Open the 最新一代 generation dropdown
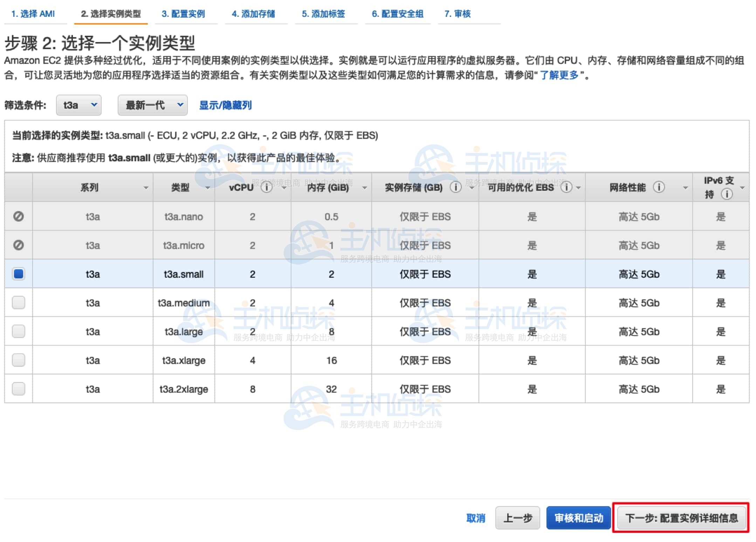The image size is (756, 542). click(152, 105)
